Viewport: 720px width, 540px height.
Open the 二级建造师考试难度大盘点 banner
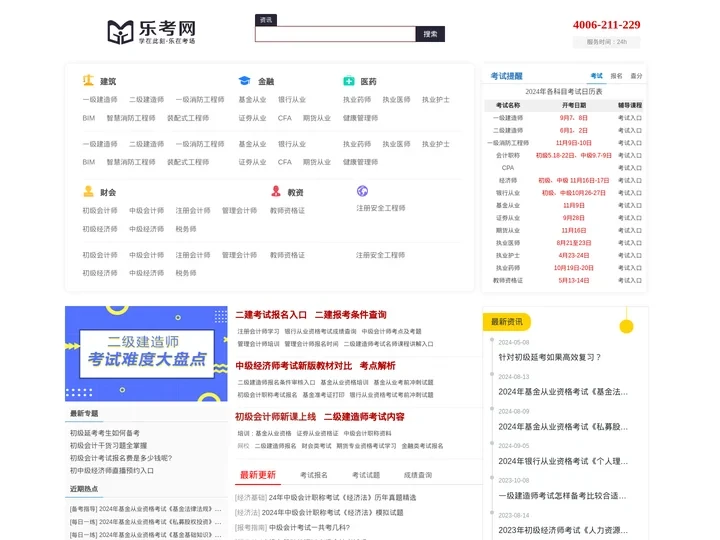point(146,354)
